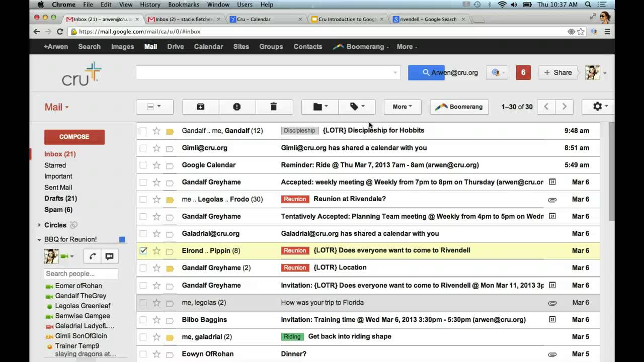
Task: Go back with the browser back arrow
Action: pos(36,31)
